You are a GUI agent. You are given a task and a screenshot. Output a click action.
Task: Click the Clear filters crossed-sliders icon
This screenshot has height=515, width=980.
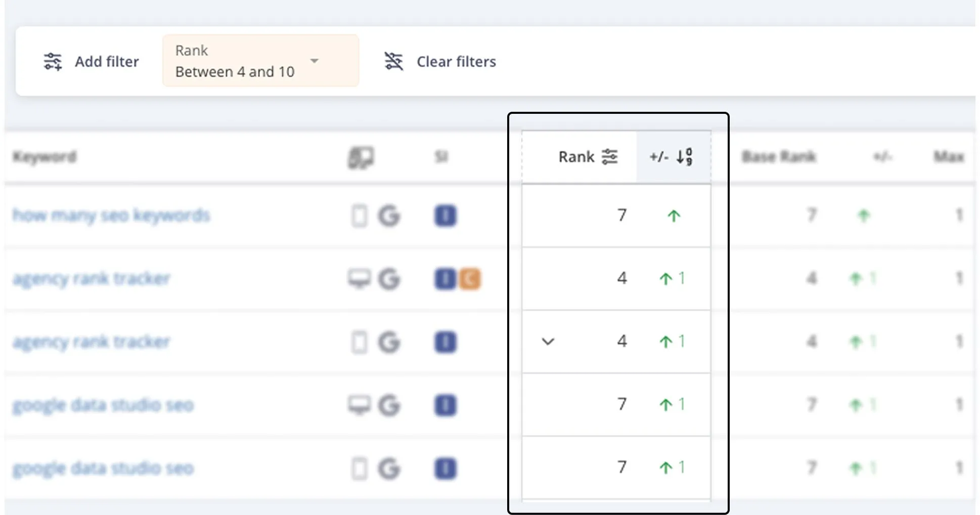tap(393, 61)
